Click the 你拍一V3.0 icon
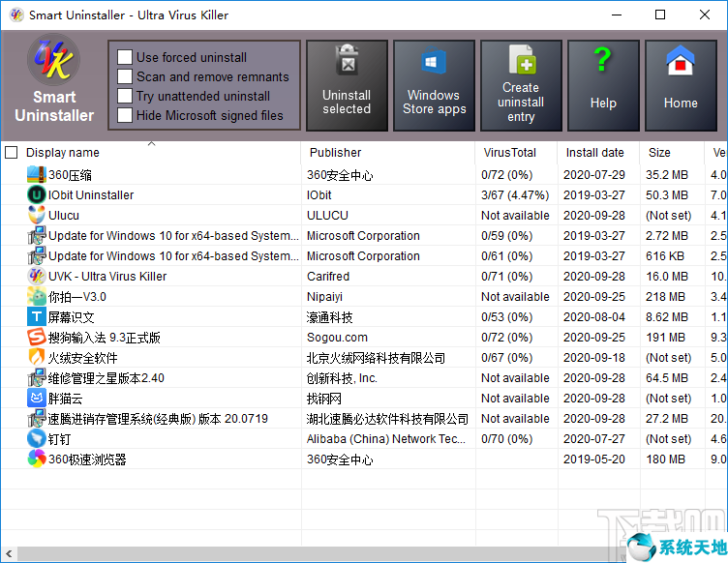Screen dimensions: 728x563 [36, 296]
